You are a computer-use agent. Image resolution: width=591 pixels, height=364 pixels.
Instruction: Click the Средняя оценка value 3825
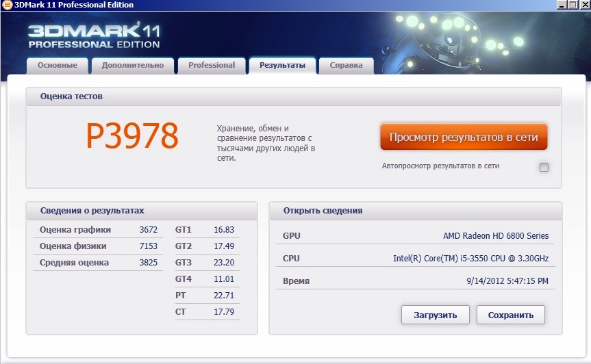pos(149,263)
